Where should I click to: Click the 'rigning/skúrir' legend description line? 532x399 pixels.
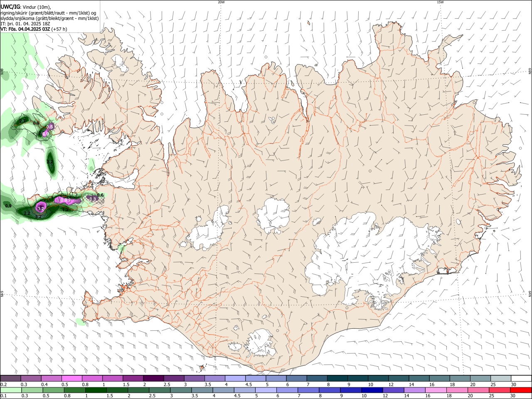click(x=48, y=13)
